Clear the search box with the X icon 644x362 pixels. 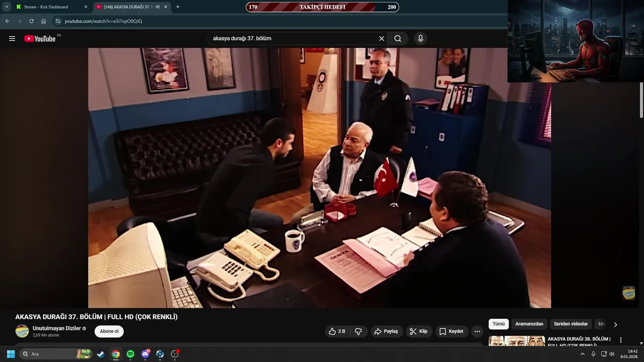coord(381,39)
